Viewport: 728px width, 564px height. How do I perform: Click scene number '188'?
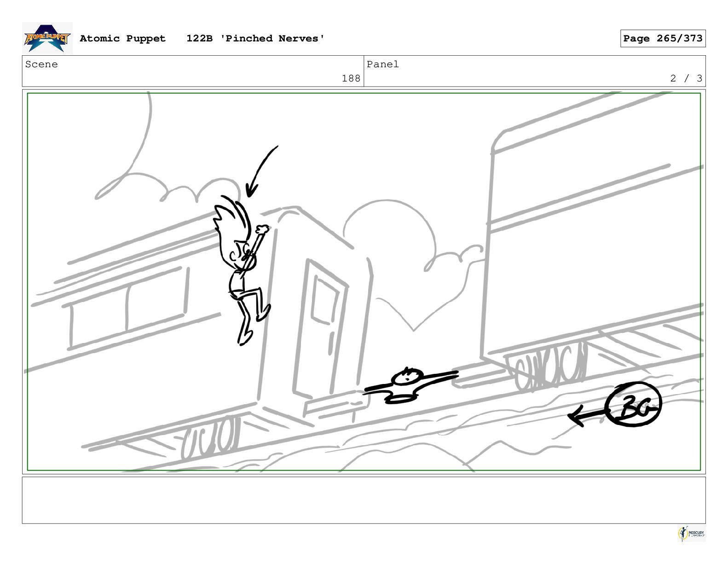click(x=351, y=78)
